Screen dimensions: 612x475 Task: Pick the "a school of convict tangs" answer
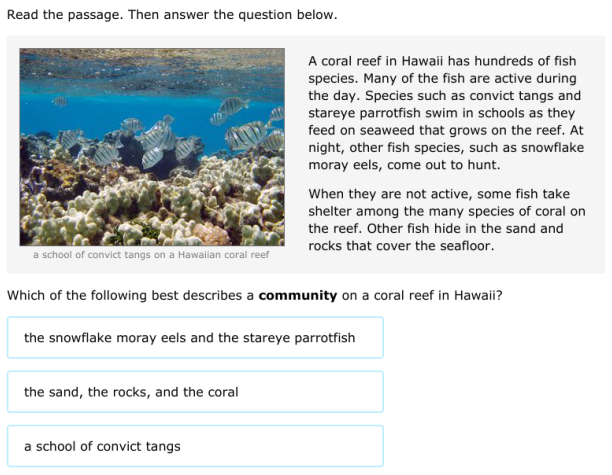pos(195,446)
